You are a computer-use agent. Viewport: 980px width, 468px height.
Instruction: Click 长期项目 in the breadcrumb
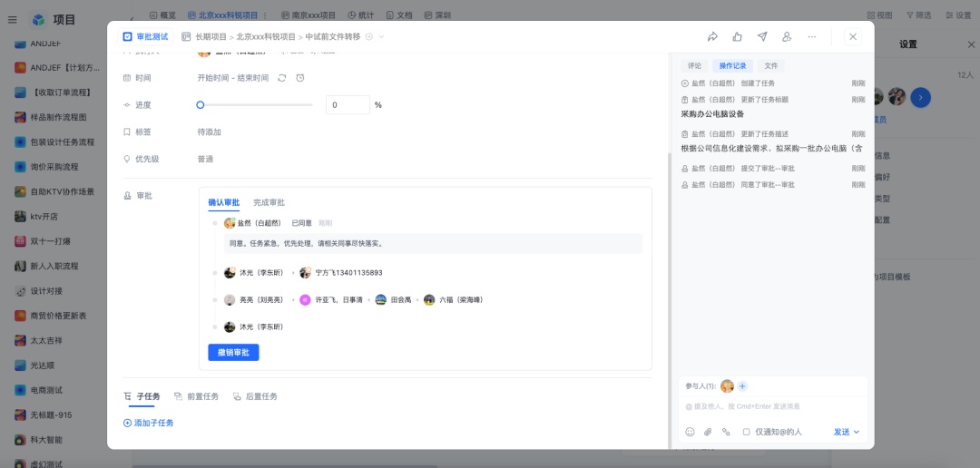(x=211, y=37)
